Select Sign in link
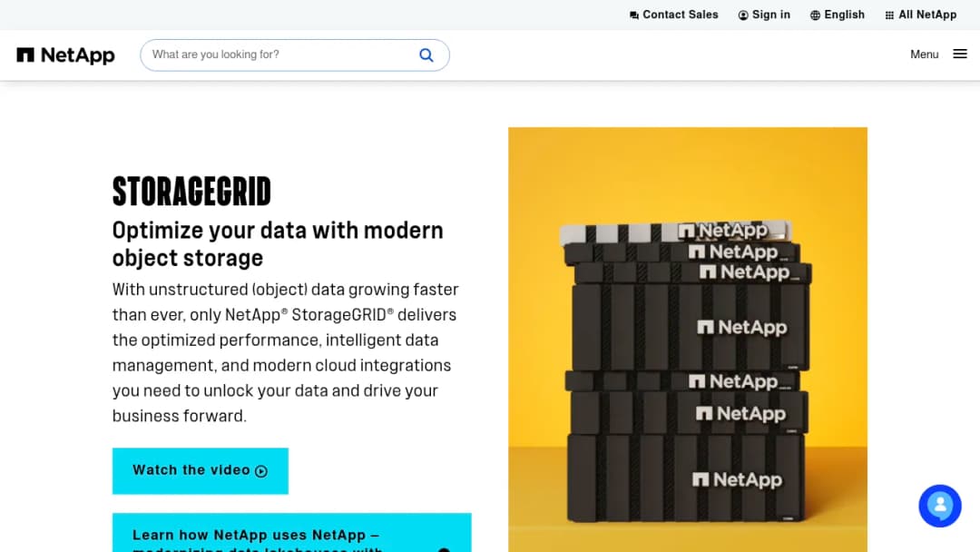The width and height of the screenshot is (980, 552). (764, 15)
